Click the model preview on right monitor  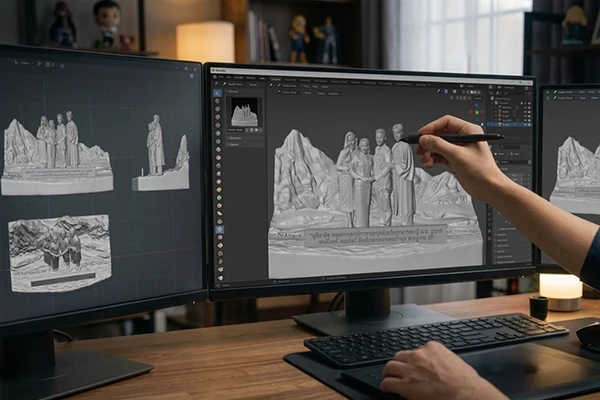click(576, 174)
